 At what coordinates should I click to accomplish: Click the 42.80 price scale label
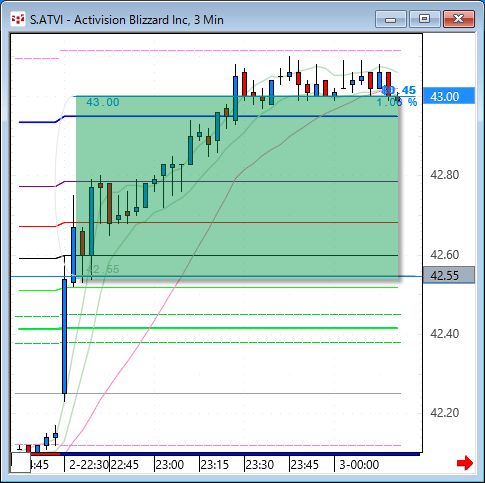click(445, 175)
